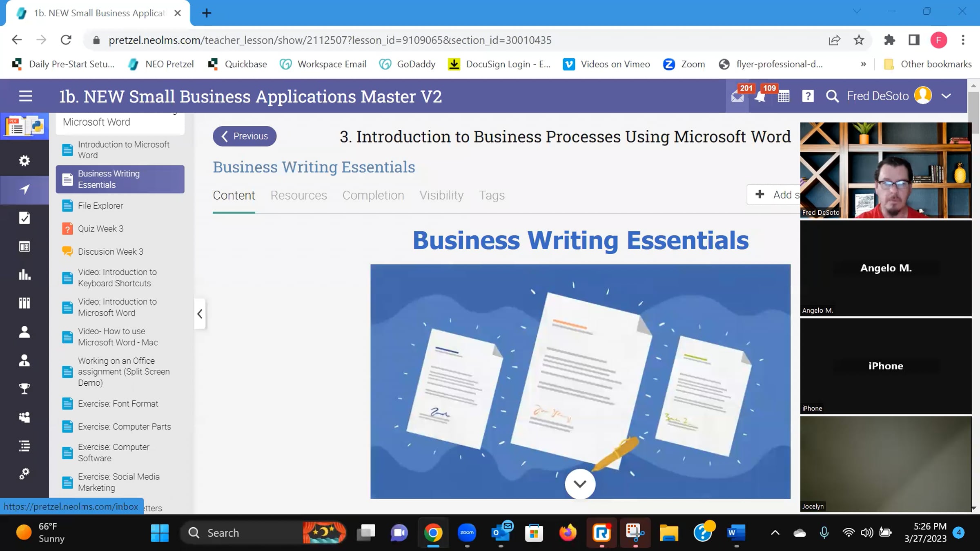Click the scroll-down chevron on image

pos(580,484)
